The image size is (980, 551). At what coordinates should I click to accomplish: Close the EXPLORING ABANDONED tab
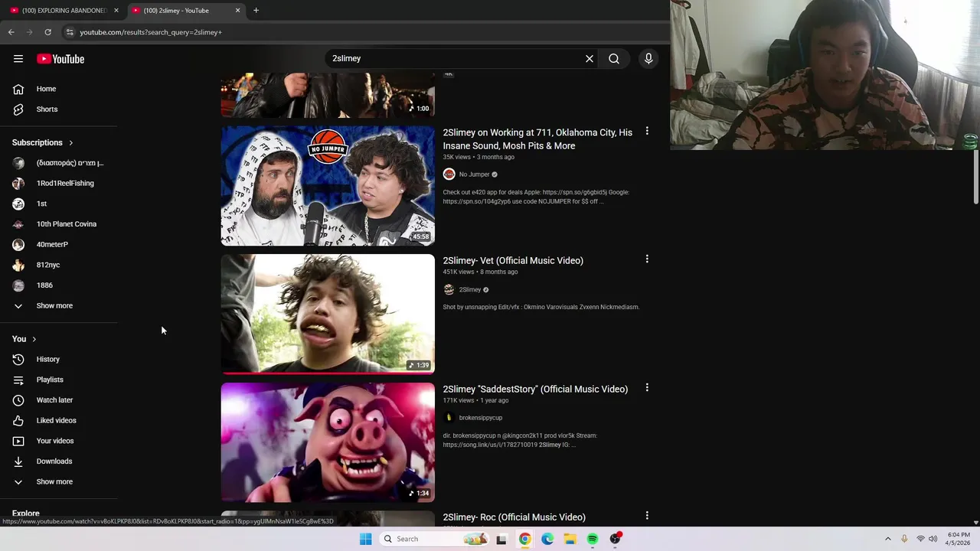[x=116, y=11]
